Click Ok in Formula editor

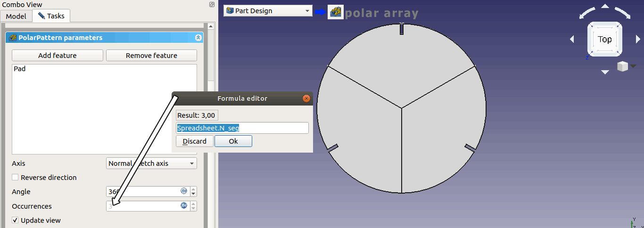tap(233, 141)
